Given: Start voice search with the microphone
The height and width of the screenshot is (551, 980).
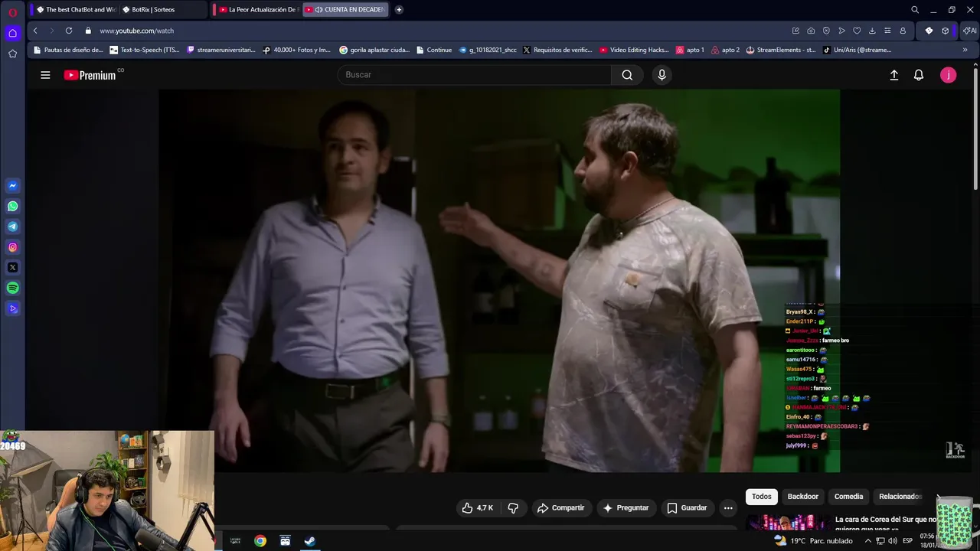Looking at the screenshot, I should [661, 75].
